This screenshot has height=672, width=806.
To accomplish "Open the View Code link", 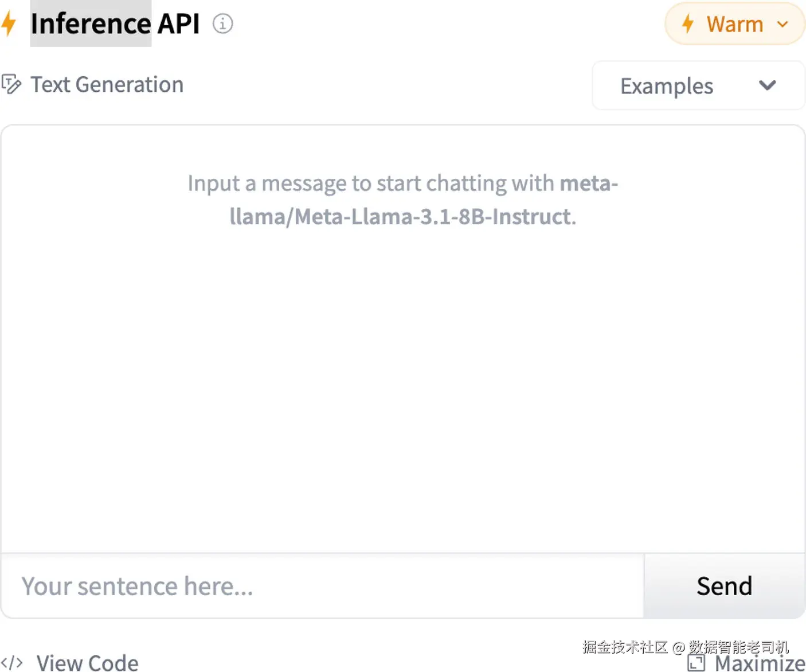I will 87,663.
